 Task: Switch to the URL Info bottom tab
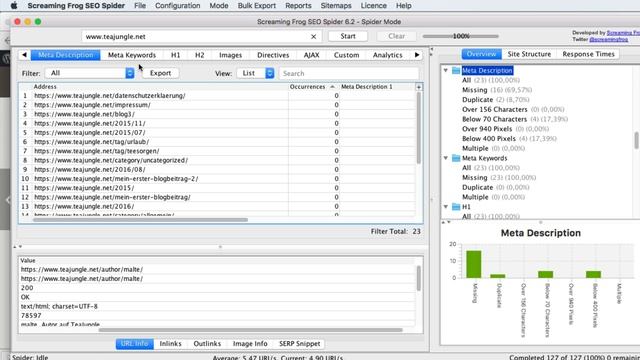coord(134,344)
